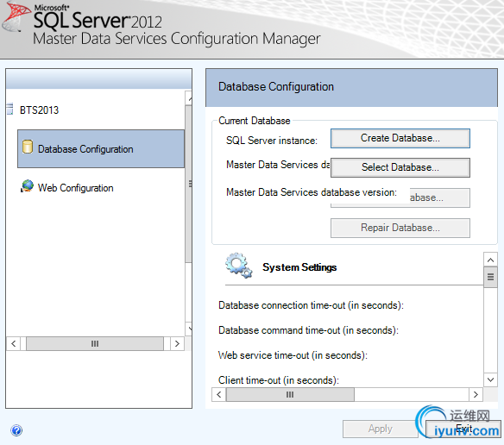Click the left pane scroll left arrow
This screenshot has width=504, height=445.
click(x=14, y=344)
